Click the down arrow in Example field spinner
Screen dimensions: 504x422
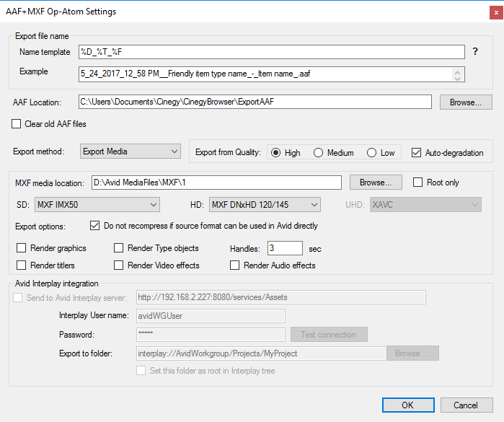[x=457, y=78]
